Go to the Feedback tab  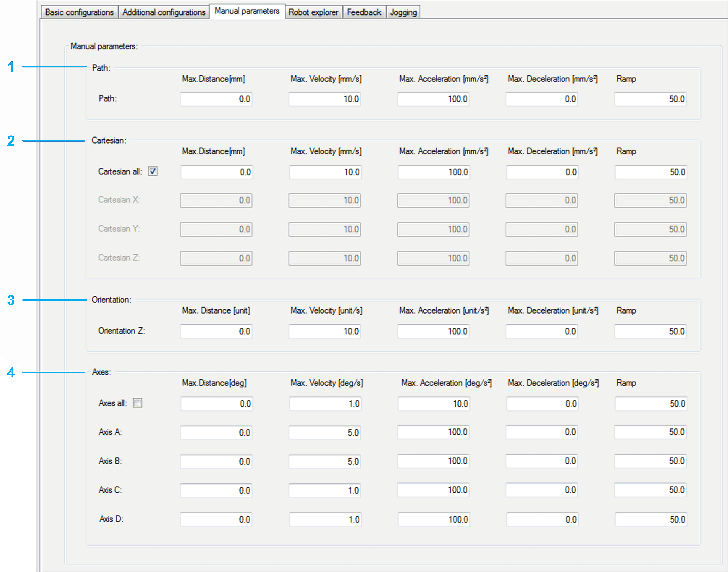pos(364,12)
